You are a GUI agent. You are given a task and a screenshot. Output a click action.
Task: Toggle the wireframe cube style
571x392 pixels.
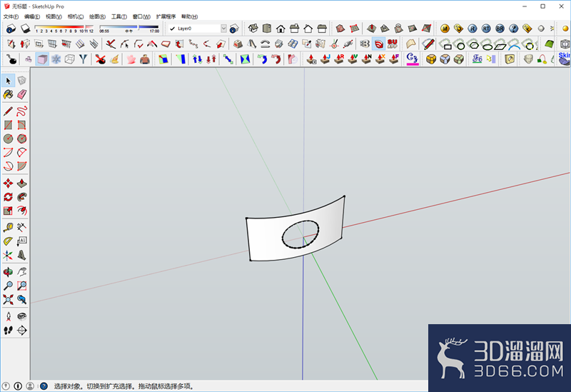point(69,59)
